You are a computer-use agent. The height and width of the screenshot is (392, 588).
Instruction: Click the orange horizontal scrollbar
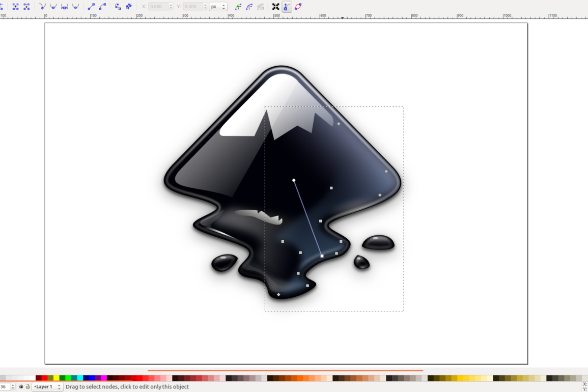(x=286, y=370)
